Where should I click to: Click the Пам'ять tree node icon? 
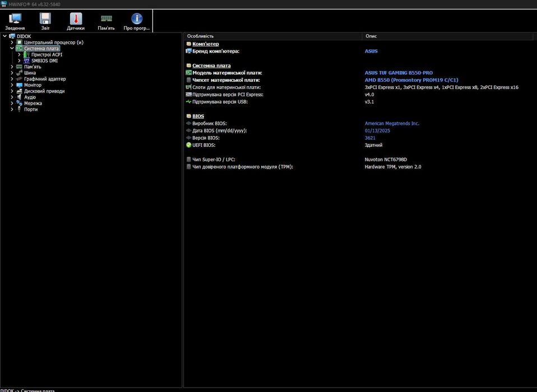[x=20, y=67]
